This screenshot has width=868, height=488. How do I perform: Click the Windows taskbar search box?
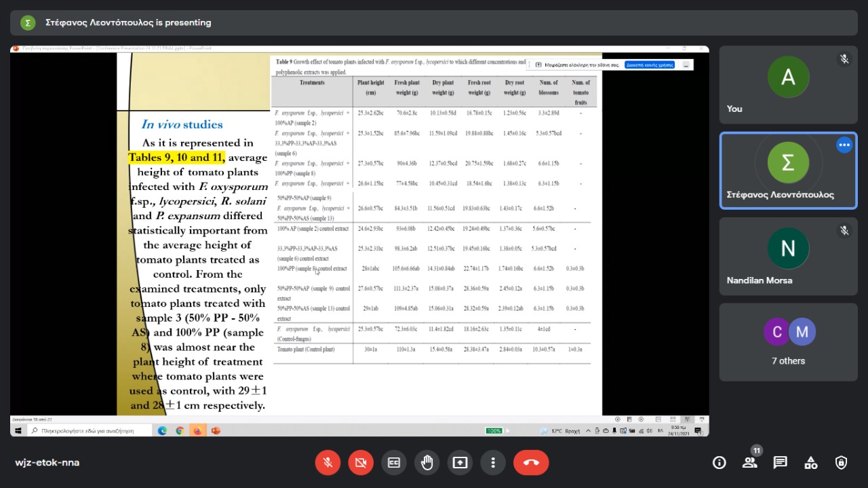click(x=90, y=430)
